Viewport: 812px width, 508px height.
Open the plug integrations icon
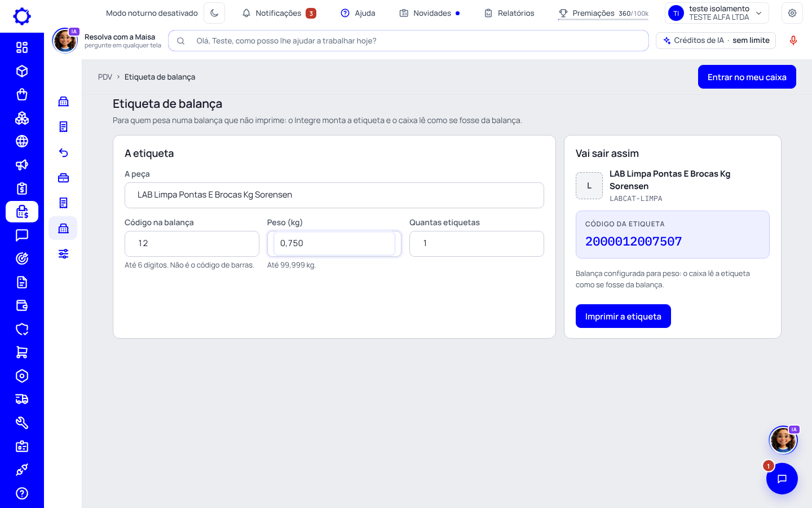pos(22,470)
